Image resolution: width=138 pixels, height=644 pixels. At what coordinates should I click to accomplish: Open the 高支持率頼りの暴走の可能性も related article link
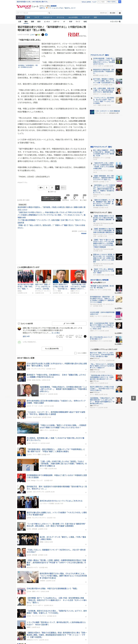tap(51, 209)
